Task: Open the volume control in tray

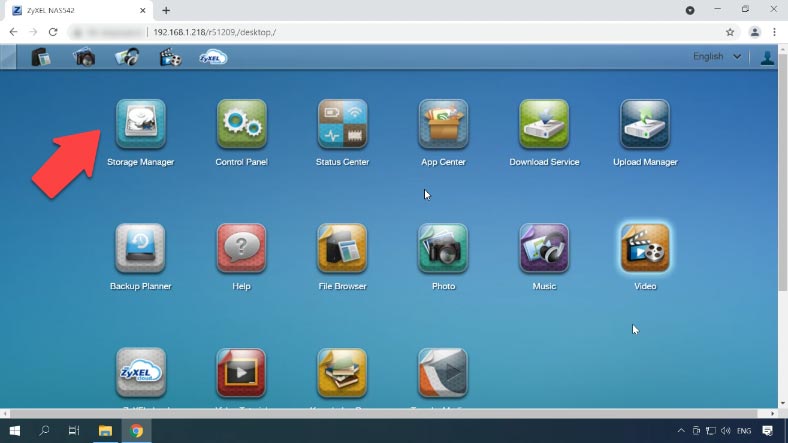Action: pos(726,431)
